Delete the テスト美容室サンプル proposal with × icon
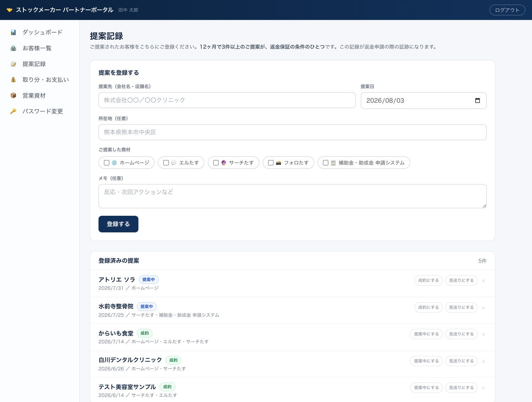 (x=483, y=388)
